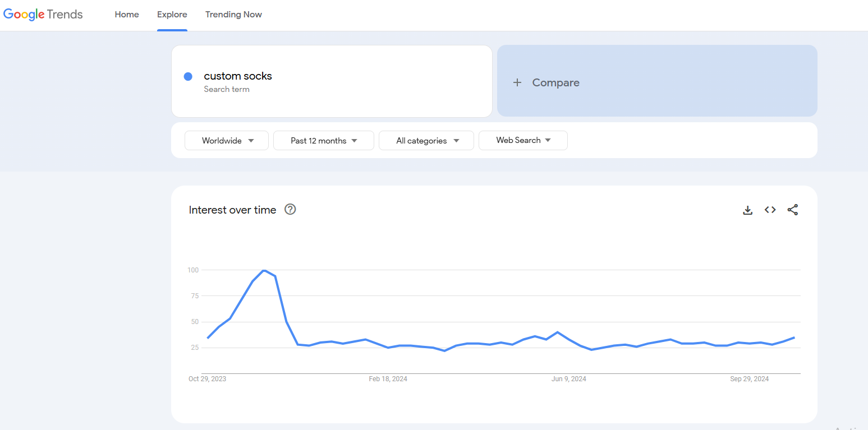Viewport: 868px width, 430px height.
Task: Click the peak point on the trend line
Action: click(x=264, y=270)
